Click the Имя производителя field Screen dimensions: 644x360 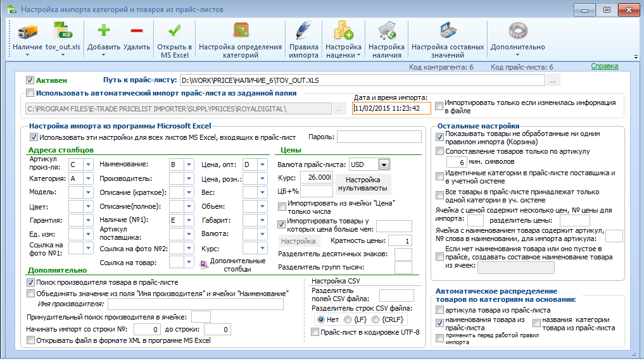pyautogui.click(x=196, y=304)
